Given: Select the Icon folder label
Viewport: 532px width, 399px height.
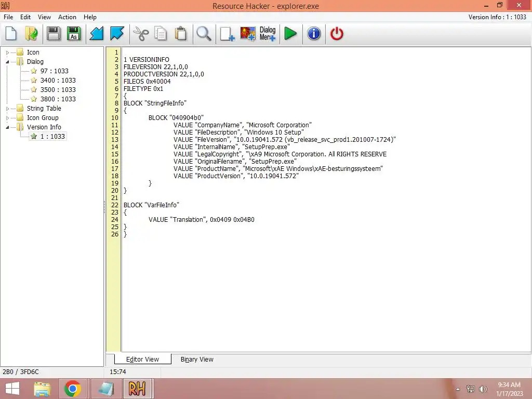Looking at the screenshot, I should [x=33, y=52].
